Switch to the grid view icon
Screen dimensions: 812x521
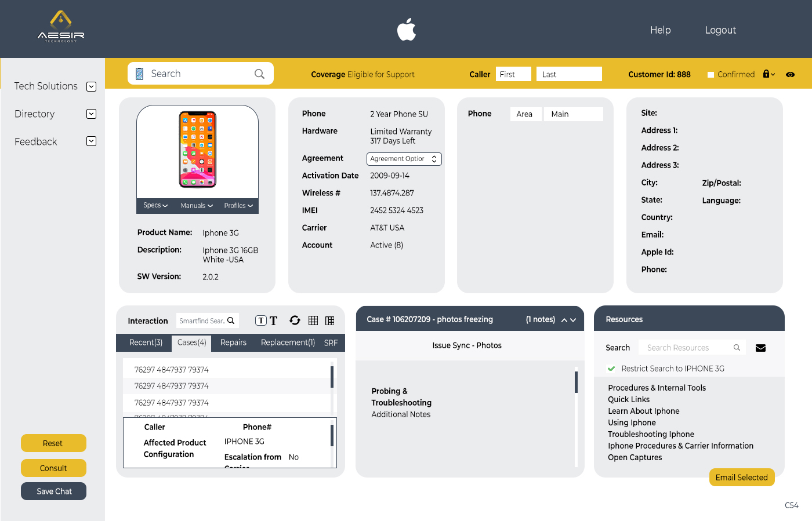click(x=313, y=320)
